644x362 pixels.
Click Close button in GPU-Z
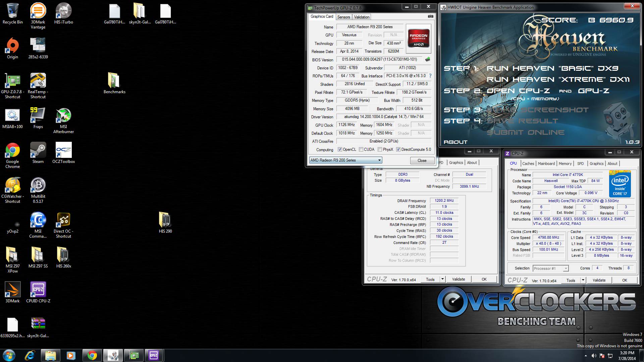pos(422,161)
